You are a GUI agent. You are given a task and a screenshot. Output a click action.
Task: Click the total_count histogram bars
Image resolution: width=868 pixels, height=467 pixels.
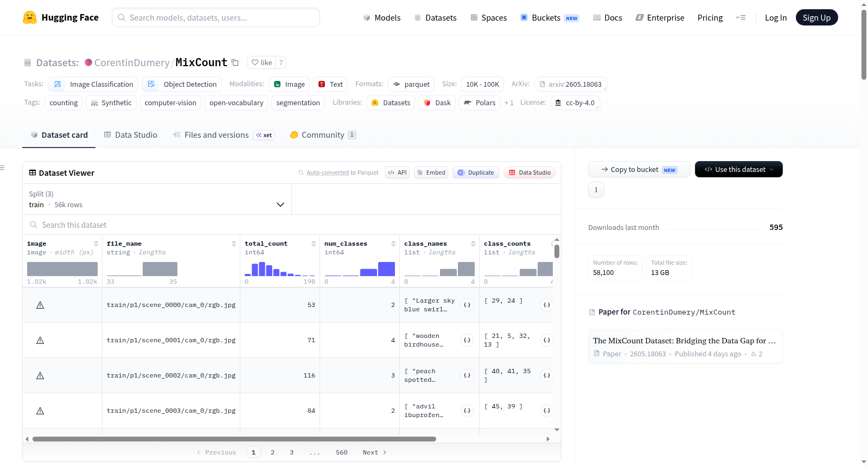280,269
